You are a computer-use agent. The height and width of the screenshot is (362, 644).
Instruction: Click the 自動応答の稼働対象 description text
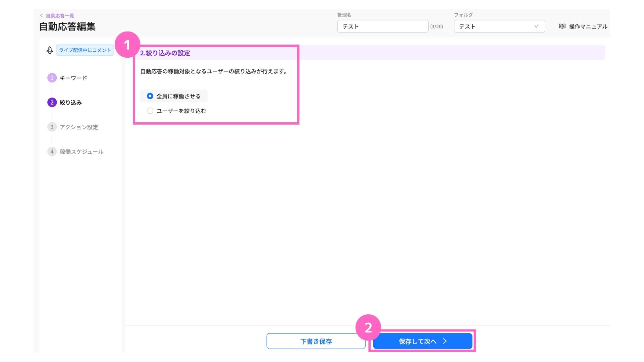pyautogui.click(x=214, y=71)
